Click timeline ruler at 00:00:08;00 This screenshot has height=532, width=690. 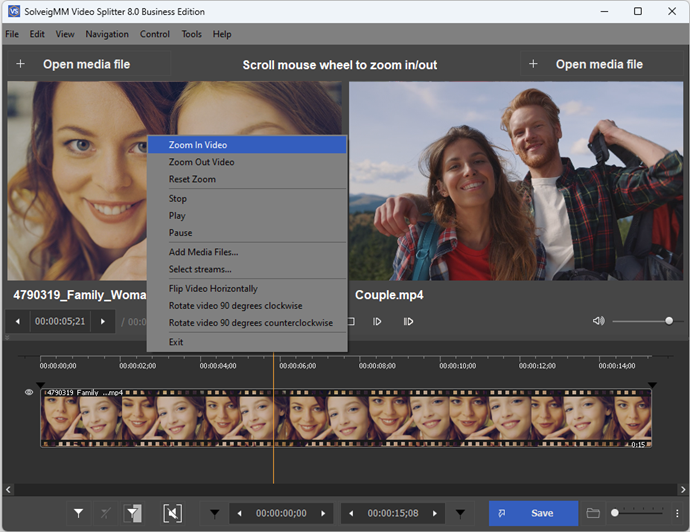point(377,366)
